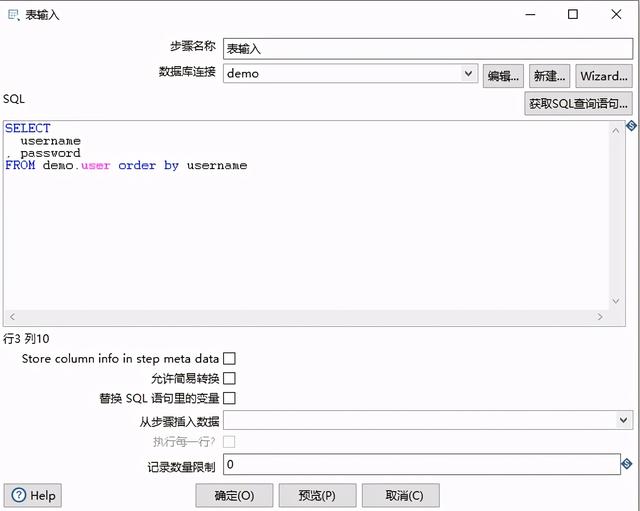Open the Wizard... button
The width and height of the screenshot is (640, 511).
pyautogui.click(x=604, y=76)
